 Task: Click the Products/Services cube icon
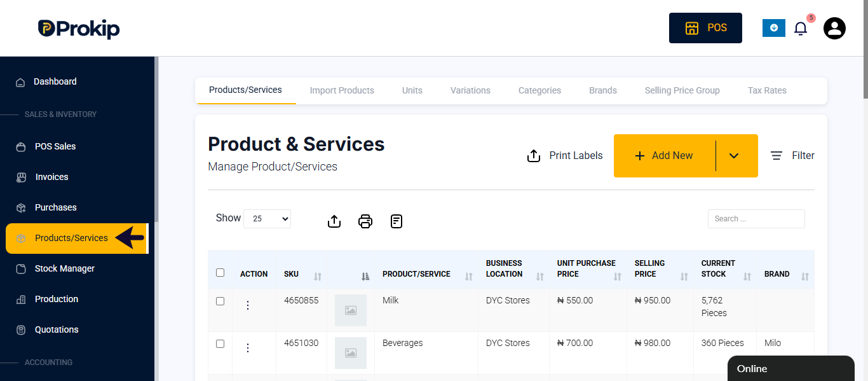pyautogui.click(x=21, y=239)
